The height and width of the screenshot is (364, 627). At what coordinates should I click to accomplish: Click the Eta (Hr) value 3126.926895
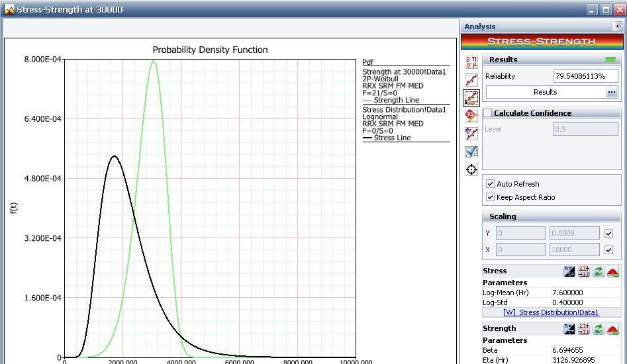pos(573,360)
